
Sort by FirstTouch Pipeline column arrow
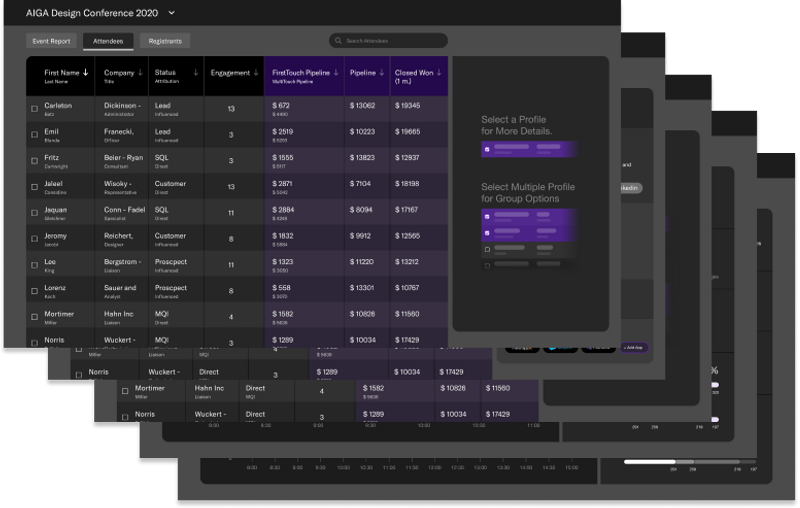tap(336, 72)
